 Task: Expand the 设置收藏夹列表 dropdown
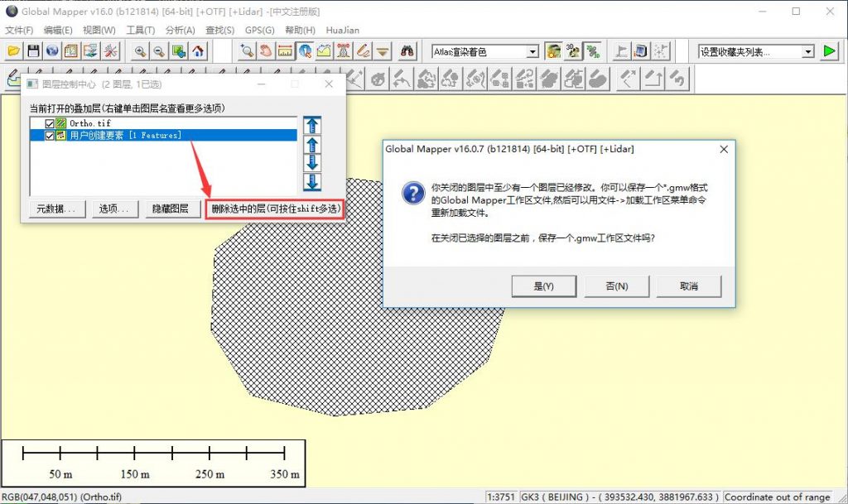808,52
